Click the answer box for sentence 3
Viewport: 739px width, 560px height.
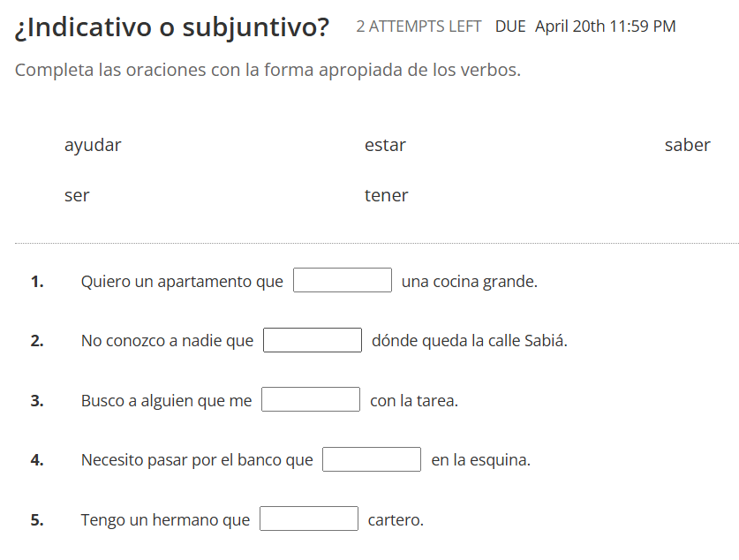pyautogui.click(x=310, y=398)
